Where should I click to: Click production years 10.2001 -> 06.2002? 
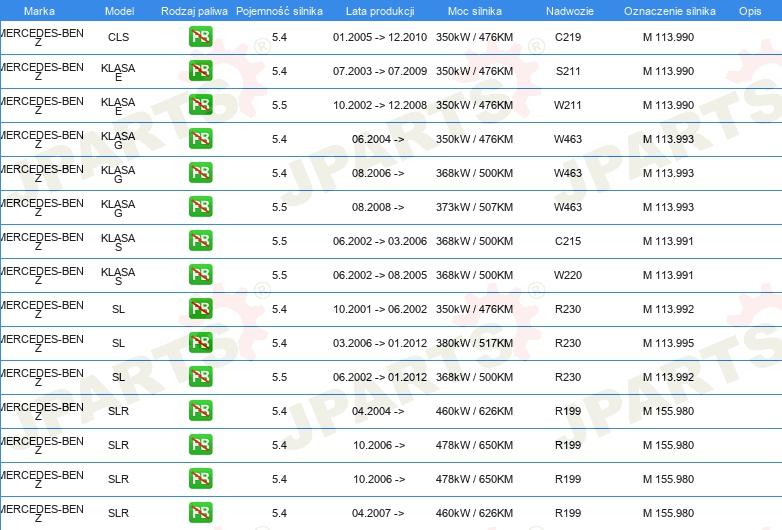click(380, 309)
